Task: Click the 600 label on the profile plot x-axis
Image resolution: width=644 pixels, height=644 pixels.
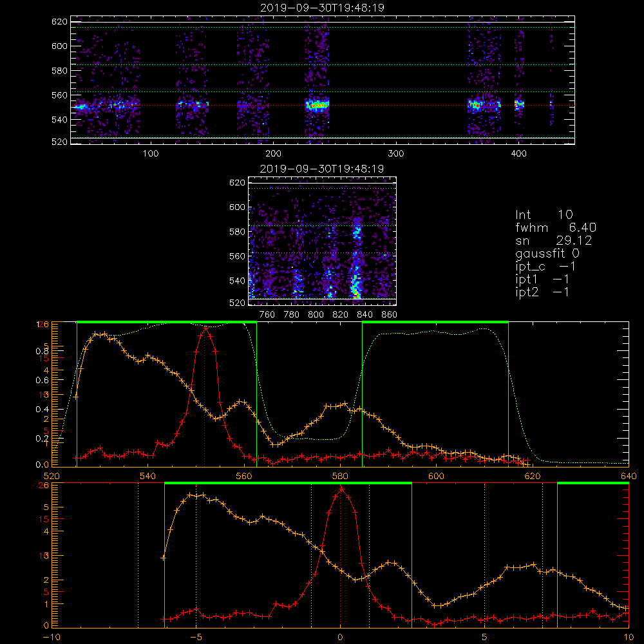Action: [436, 477]
